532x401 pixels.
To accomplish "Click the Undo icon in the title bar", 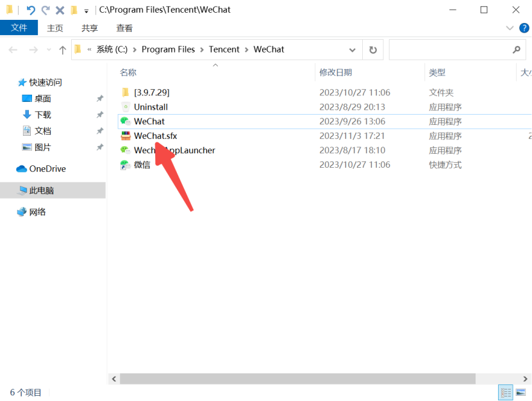I will [x=31, y=10].
